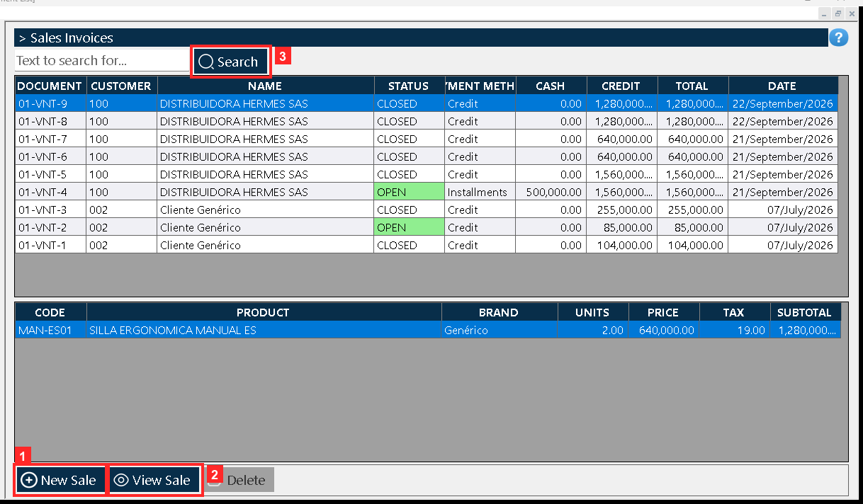The image size is (863, 504).
Task: Select invoice row 01-VNT-8
Action: point(426,121)
